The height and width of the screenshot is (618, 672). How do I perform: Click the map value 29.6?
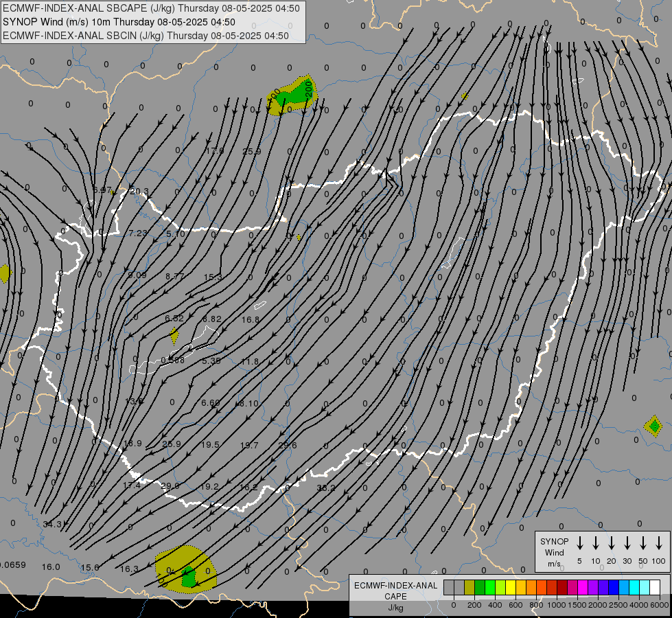(x=288, y=445)
